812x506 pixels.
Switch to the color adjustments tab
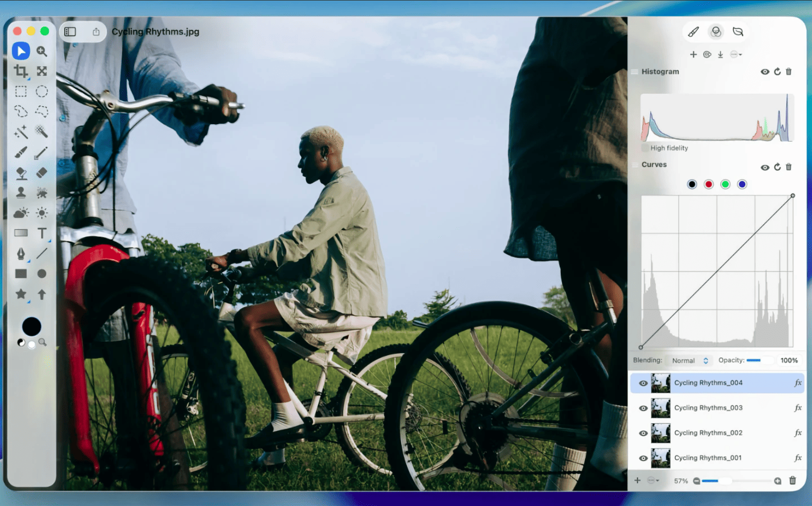coord(716,32)
